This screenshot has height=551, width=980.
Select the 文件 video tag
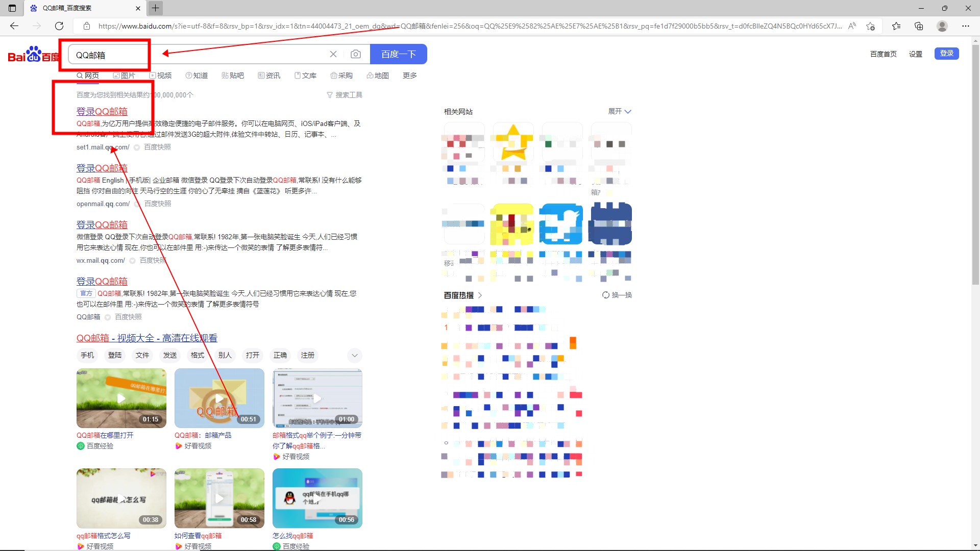(142, 355)
